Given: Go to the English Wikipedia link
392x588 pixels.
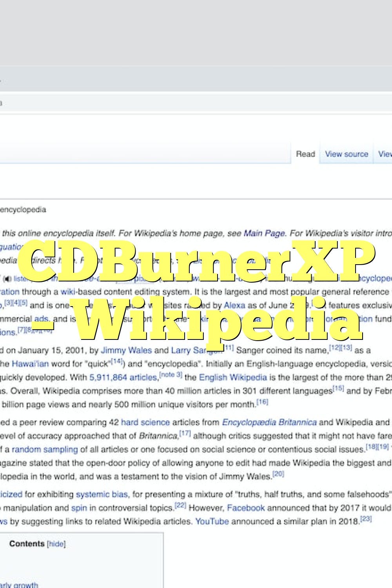Looking at the screenshot, I should pyautogui.click(x=233, y=377).
